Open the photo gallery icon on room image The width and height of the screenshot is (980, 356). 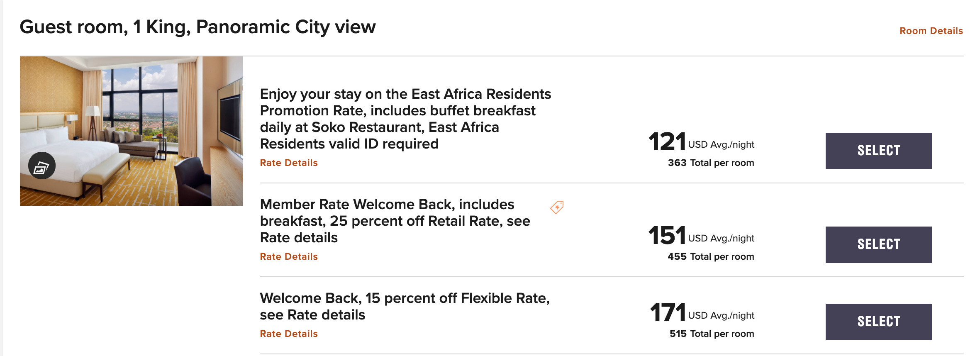click(x=41, y=166)
